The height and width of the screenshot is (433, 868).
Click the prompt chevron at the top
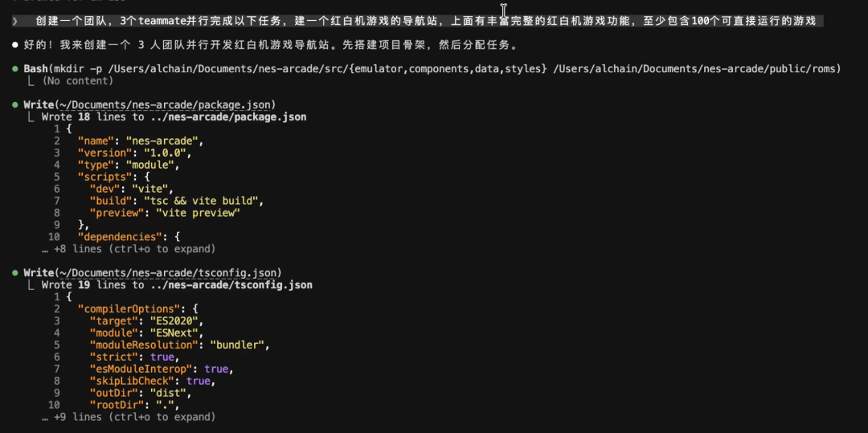14,21
